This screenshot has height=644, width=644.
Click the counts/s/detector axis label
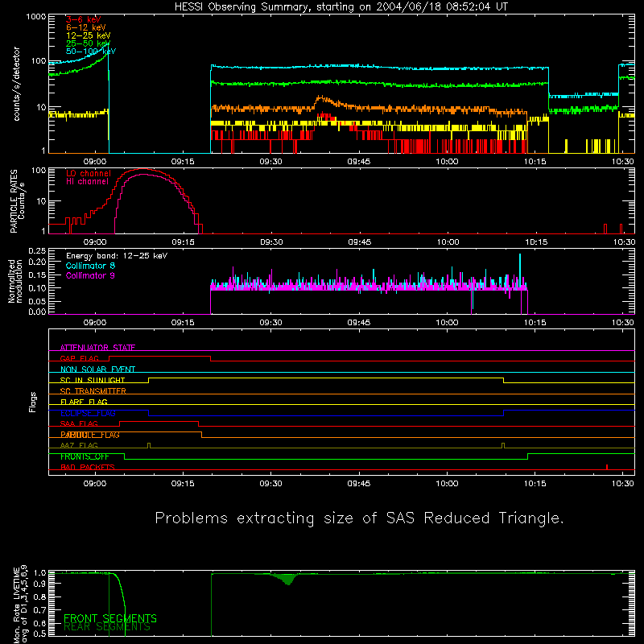coord(17,84)
